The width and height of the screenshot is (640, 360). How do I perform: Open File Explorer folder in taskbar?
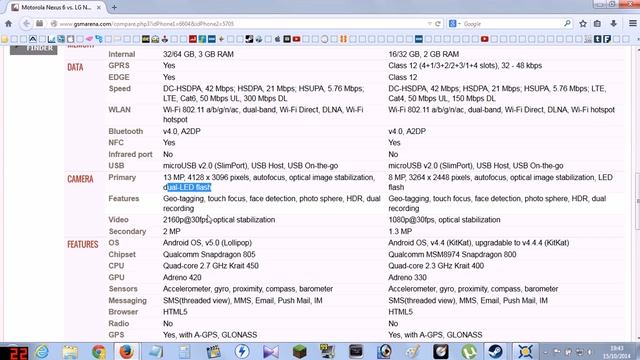[70, 351]
